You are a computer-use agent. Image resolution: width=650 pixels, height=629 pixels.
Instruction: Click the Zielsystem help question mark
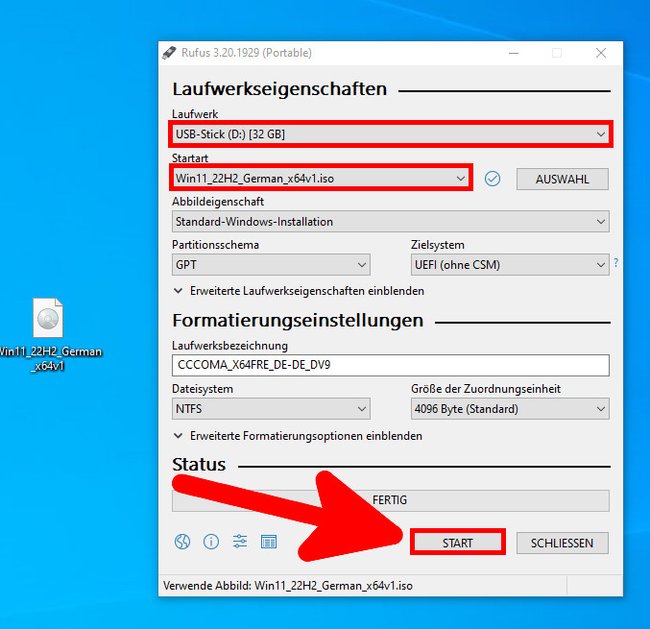tap(616, 262)
